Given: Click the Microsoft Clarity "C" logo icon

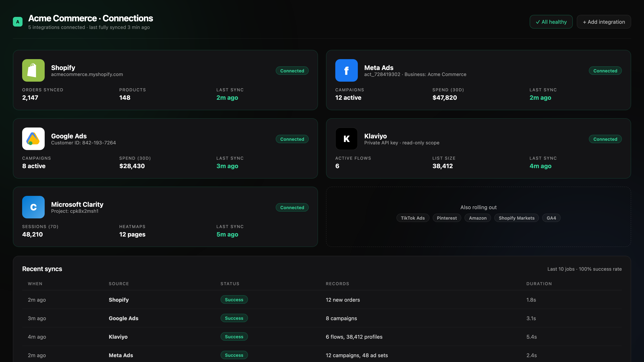Looking at the screenshot, I should [33, 207].
